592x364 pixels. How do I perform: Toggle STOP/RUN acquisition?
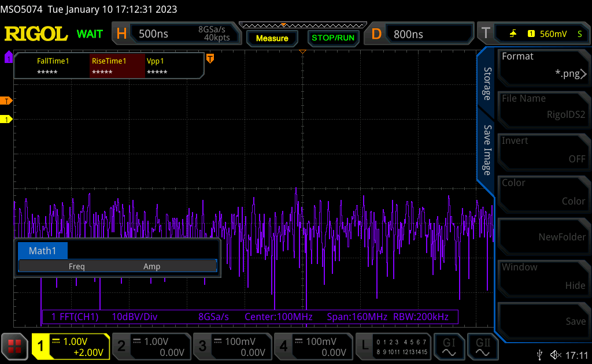tap(333, 38)
